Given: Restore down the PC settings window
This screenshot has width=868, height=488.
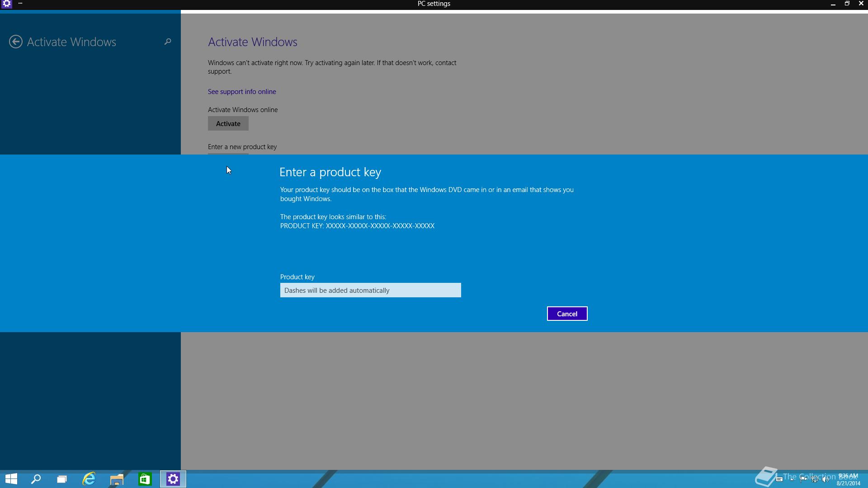Looking at the screenshot, I should pyautogui.click(x=847, y=4).
